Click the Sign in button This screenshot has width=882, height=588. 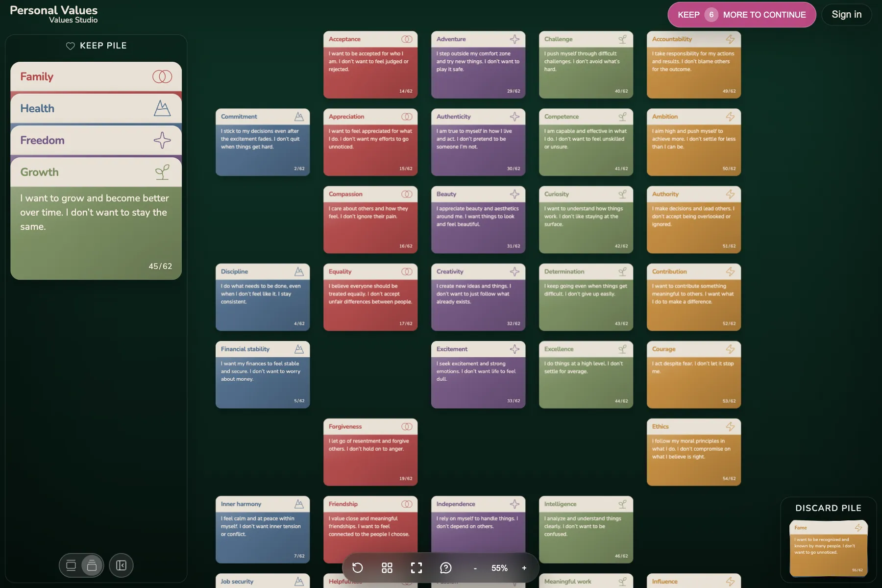pyautogui.click(x=846, y=15)
